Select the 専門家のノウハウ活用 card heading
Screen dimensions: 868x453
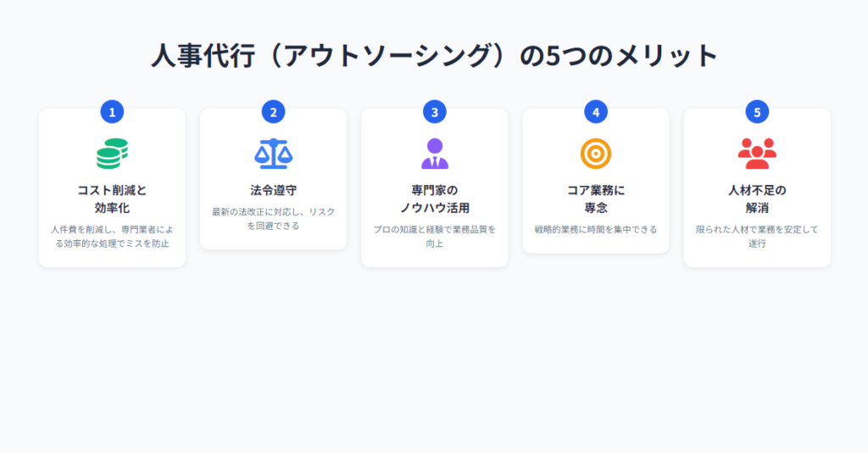[x=435, y=199]
